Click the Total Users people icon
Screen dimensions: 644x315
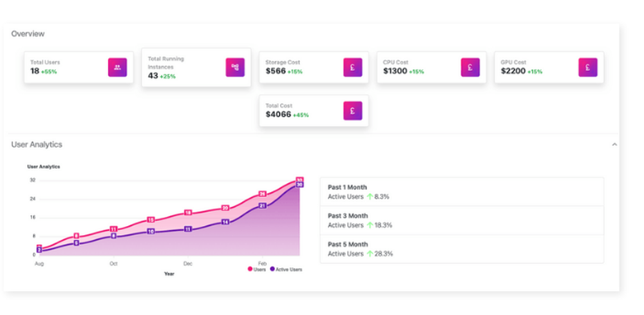117,68
